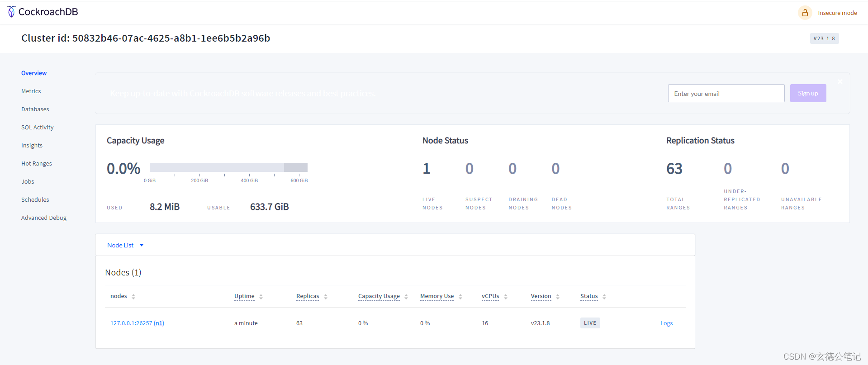Click the Nodes (1) heading
This screenshot has width=868, height=365.
pyautogui.click(x=123, y=272)
